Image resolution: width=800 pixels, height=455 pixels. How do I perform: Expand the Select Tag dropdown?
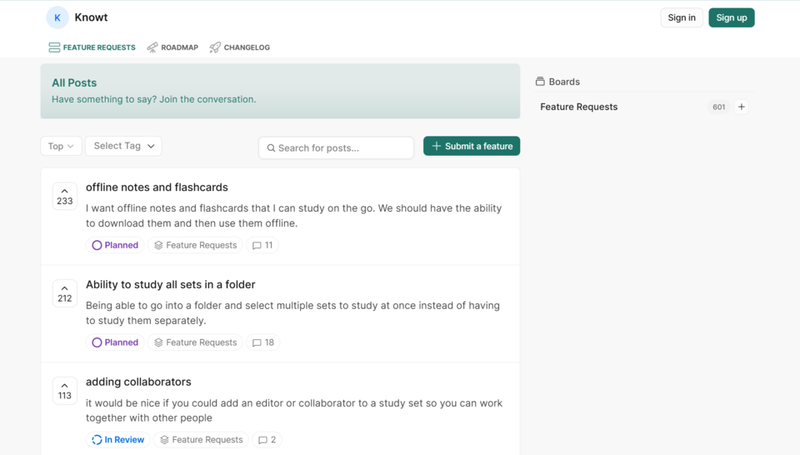click(x=124, y=146)
